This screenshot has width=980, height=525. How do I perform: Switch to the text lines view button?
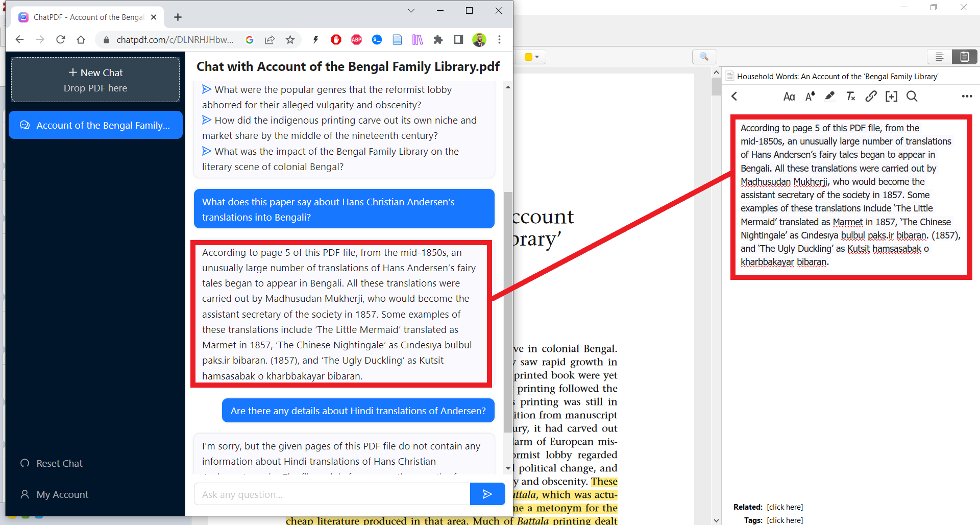click(939, 57)
